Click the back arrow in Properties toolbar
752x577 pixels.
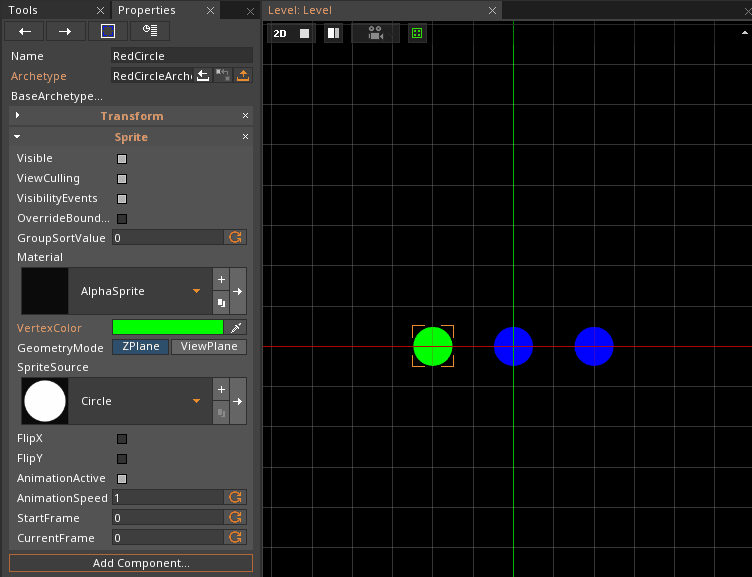pyautogui.click(x=25, y=31)
